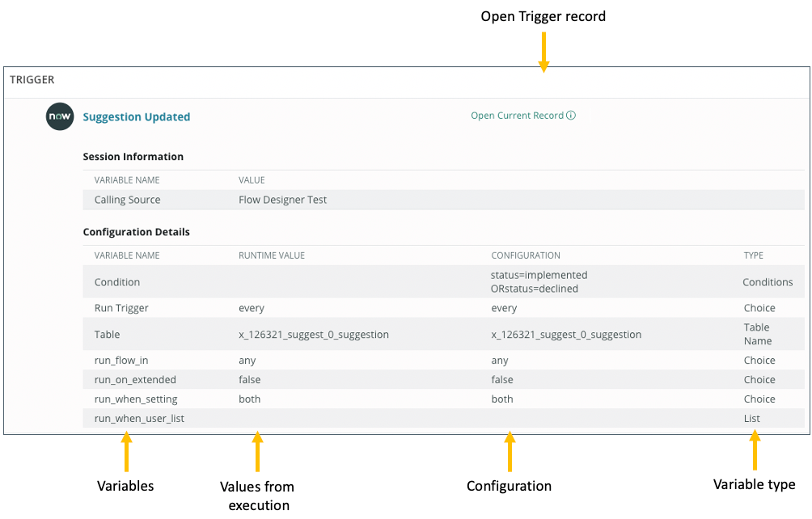The width and height of the screenshot is (812, 519).
Task: Select the Run Trigger row
Action: tap(116, 308)
